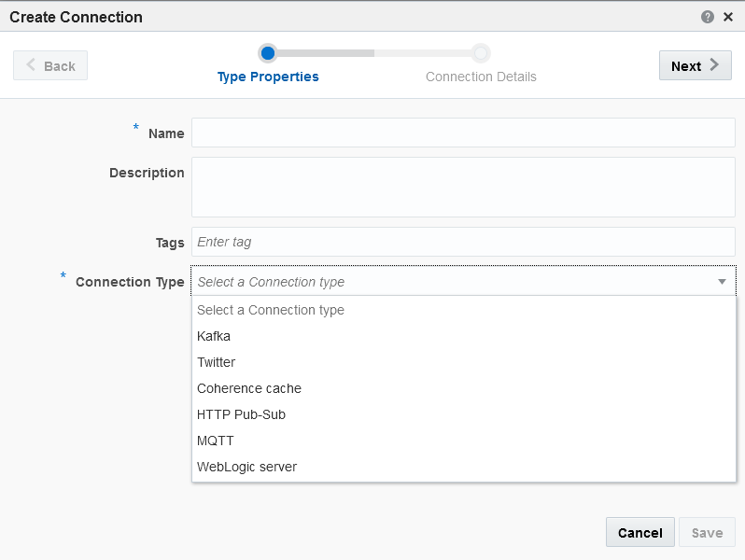Image resolution: width=745 pixels, height=560 pixels.
Task: Select the Connection Details step circle
Action: 481,53
